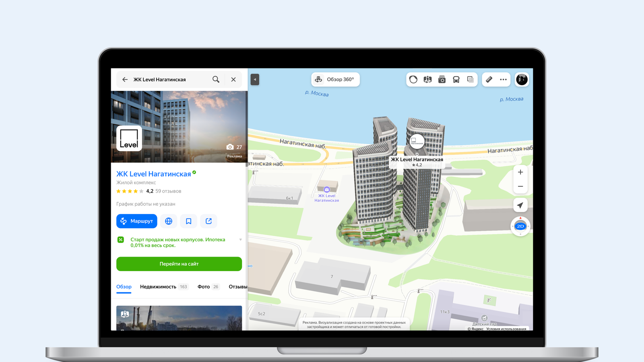This screenshot has height=362, width=644.
Task: Save place with the bookmark icon
Action: pyautogui.click(x=189, y=221)
